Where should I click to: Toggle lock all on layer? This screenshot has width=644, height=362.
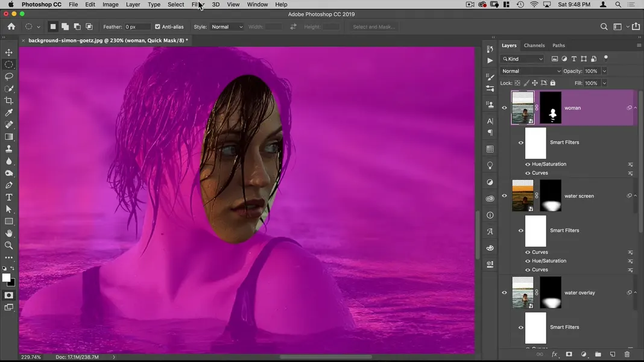click(553, 83)
